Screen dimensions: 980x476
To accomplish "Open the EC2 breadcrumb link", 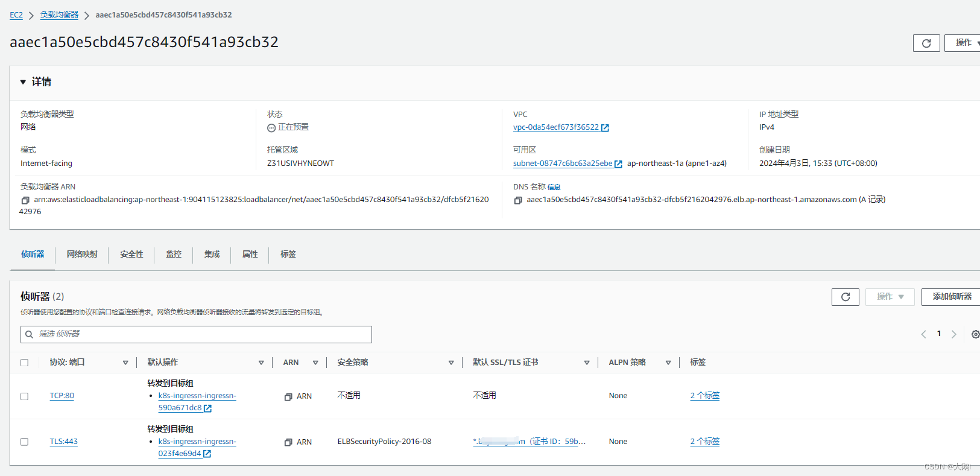I will (x=16, y=15).
